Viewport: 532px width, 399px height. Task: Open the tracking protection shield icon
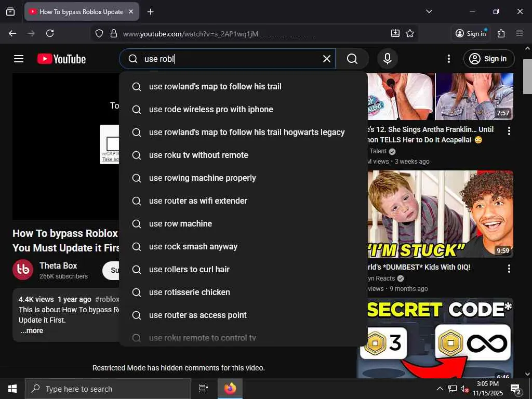[99, 34]
